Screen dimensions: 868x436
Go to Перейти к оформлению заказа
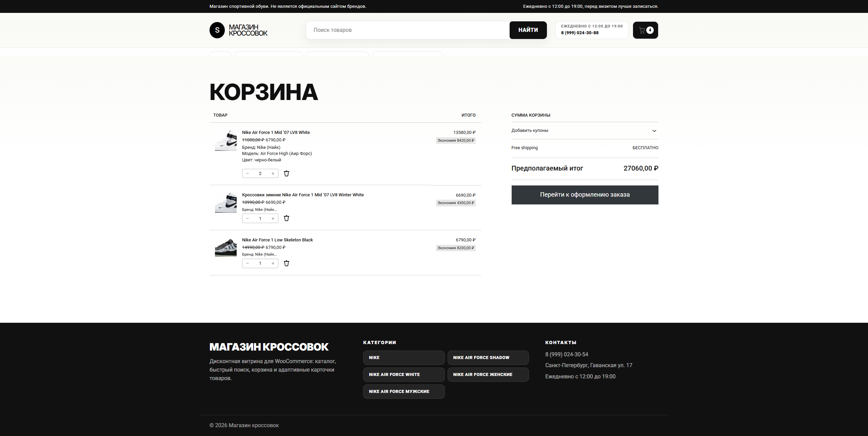(x=585, y=195)
